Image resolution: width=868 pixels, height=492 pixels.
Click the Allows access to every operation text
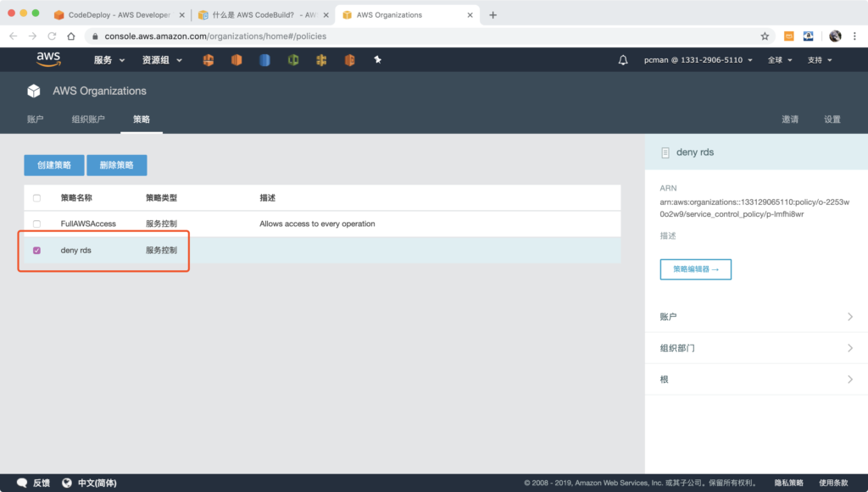[317, 224]
